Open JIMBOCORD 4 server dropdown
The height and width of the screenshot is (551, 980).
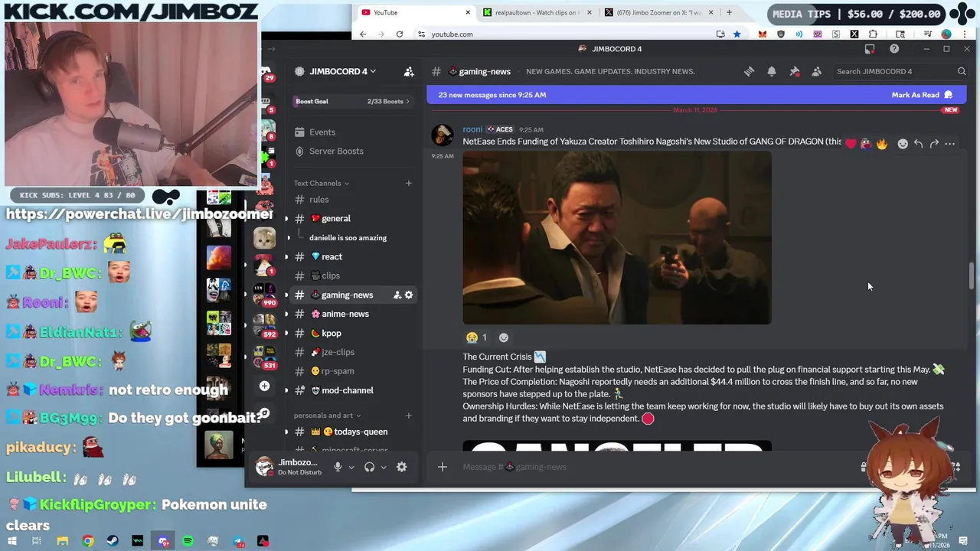tap(341, 71)
